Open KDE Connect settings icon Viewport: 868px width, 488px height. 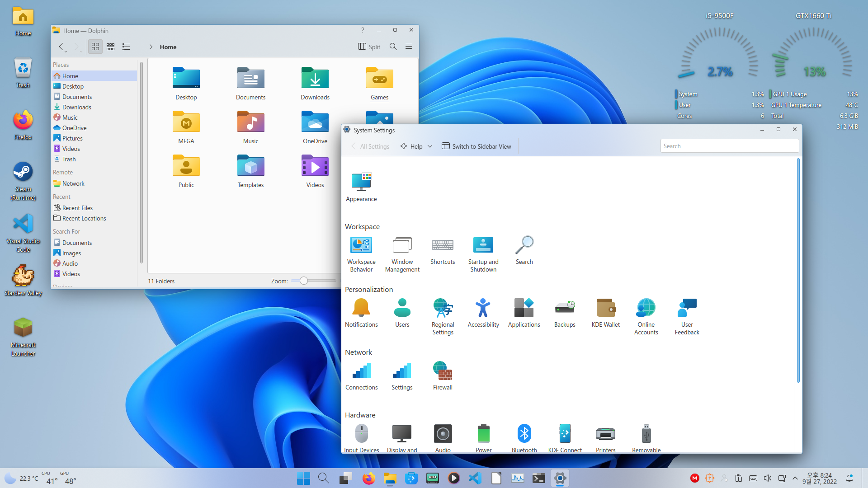click(x=565, y=437)
